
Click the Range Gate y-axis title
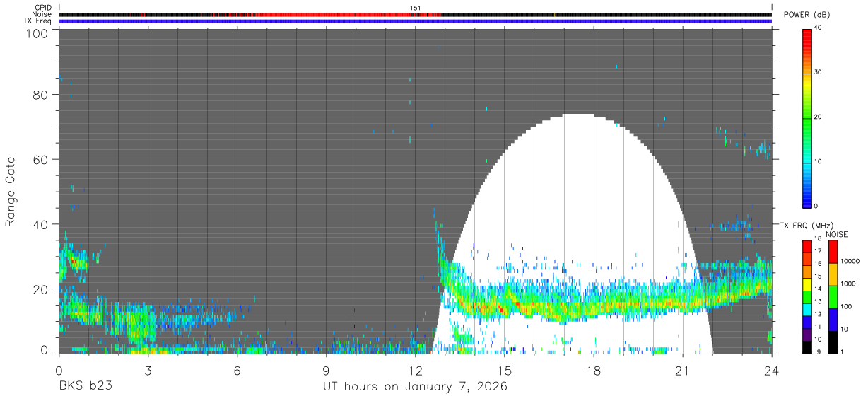pyautogui.click(x=11, y=192)
